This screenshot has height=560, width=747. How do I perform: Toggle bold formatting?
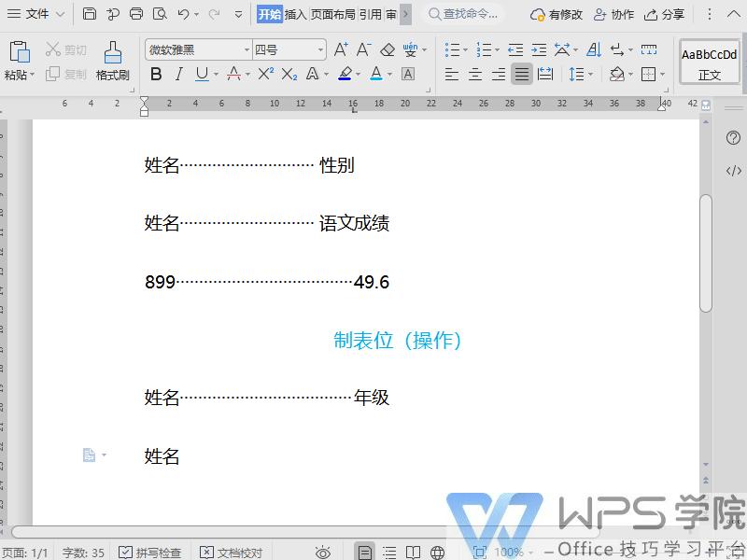157,75
